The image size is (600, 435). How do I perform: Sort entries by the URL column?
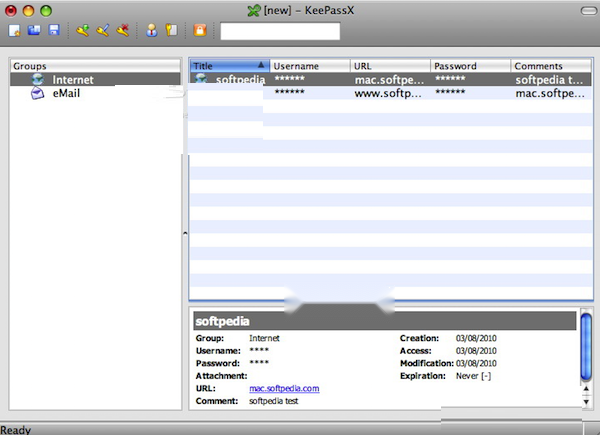(x=390, y=66)
